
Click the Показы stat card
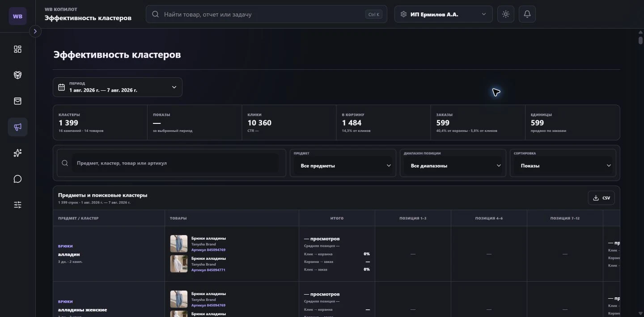click(x=195, y=123)
